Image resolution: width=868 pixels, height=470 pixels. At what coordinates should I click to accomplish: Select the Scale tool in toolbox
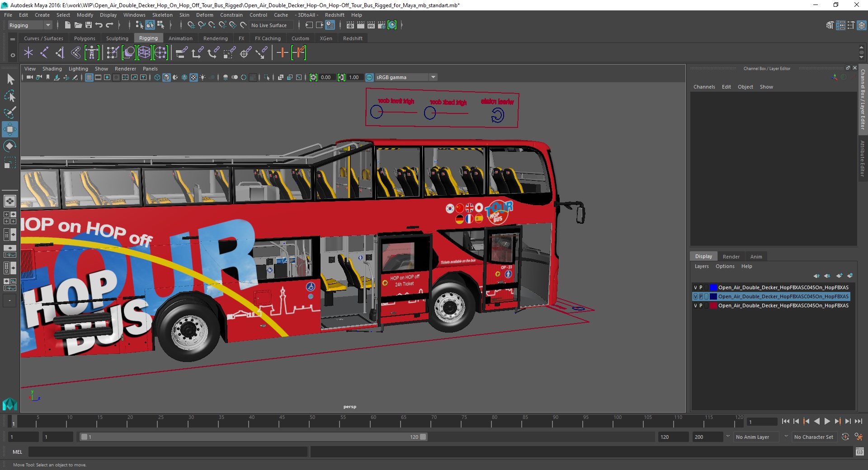(9, 163)
